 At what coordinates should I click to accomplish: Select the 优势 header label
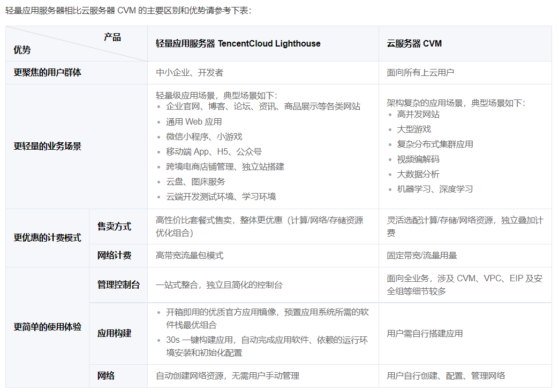(22, 50)
